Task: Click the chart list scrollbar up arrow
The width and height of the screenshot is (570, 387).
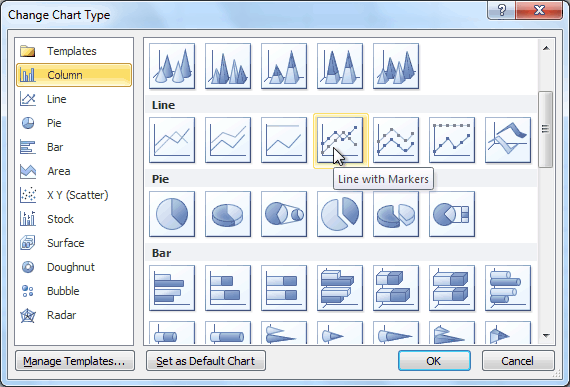Action: point(546,48)
